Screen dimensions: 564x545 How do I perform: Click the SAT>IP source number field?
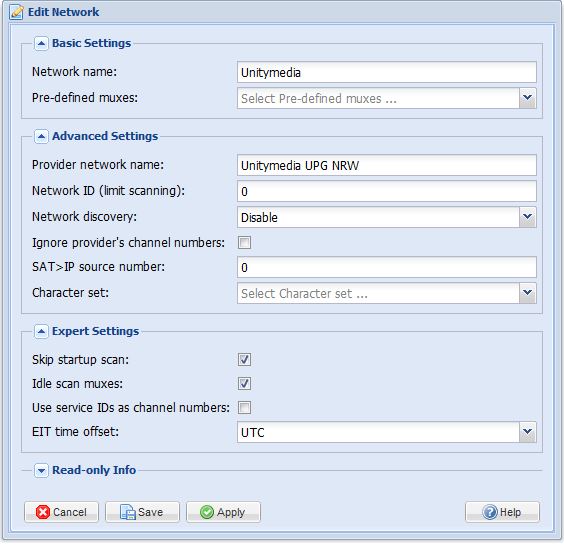pyautogui.click(x=387, y=267)
